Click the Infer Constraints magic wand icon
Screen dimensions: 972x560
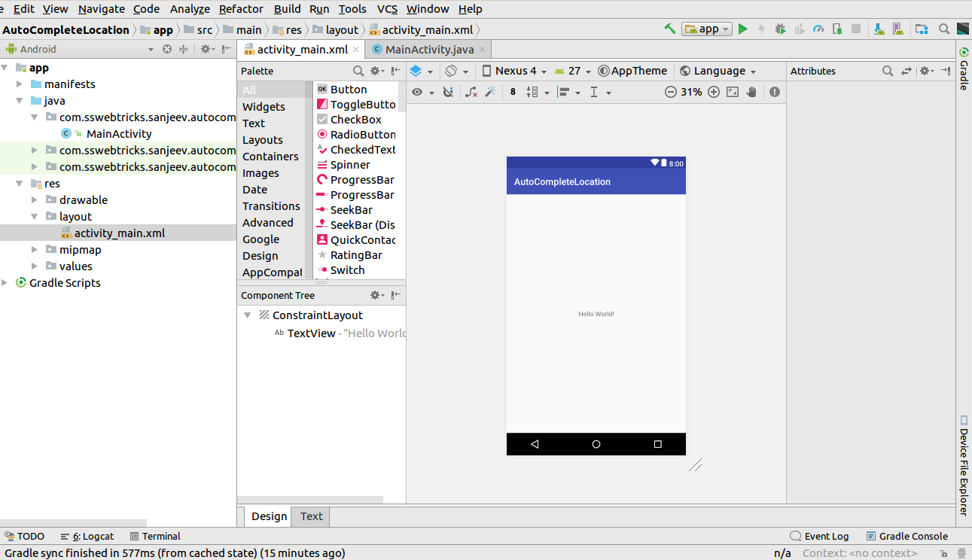point(491,91)
